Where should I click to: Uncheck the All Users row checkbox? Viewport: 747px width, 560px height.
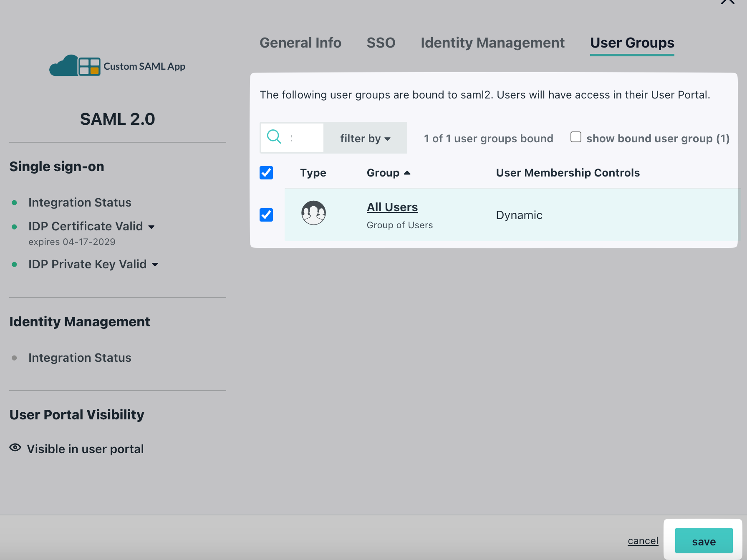tap(266, 215)
